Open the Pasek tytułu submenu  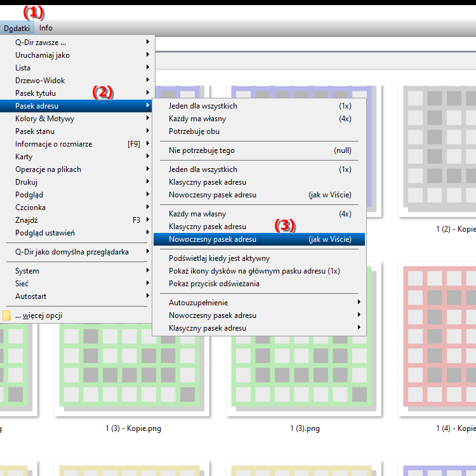77,93
